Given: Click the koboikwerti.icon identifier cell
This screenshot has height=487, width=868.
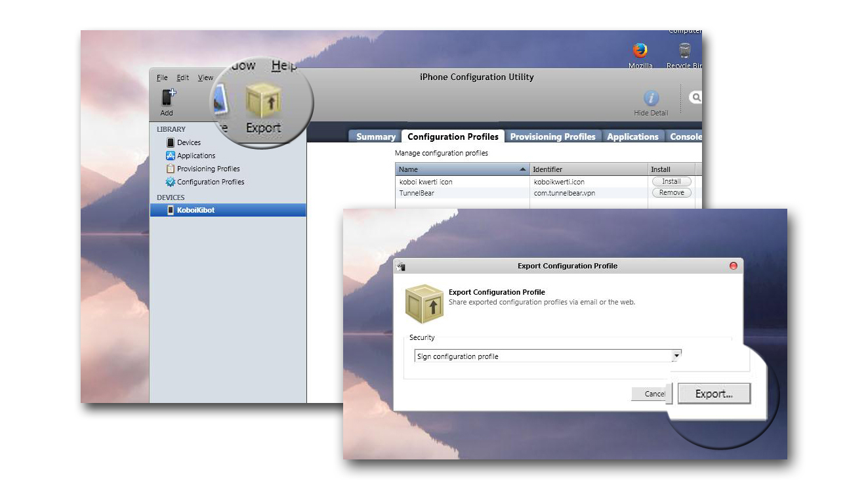Looking at the screenshot, I should click(x=558, y=182).
